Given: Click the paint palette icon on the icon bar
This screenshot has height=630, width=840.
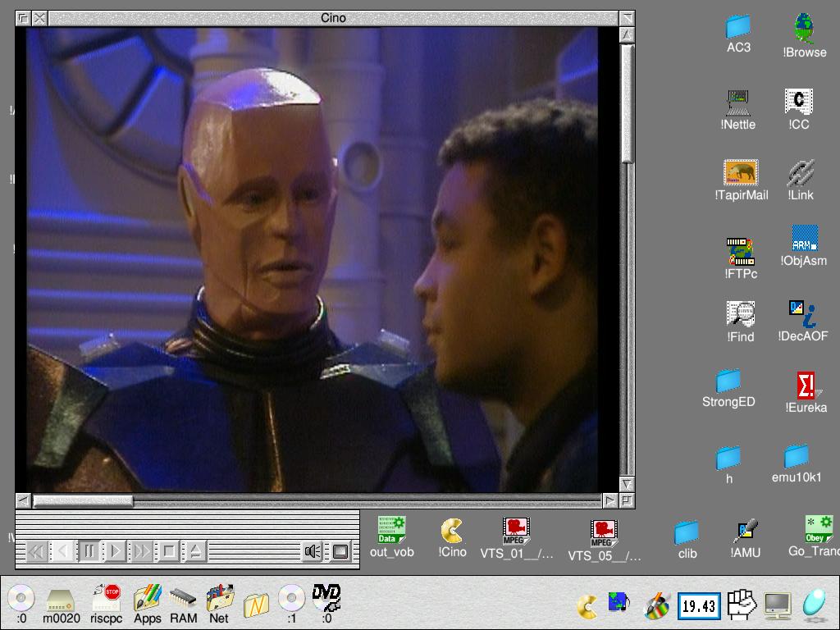Looking at the screenshot, I should pyautogui.click(x=657, y=605).
